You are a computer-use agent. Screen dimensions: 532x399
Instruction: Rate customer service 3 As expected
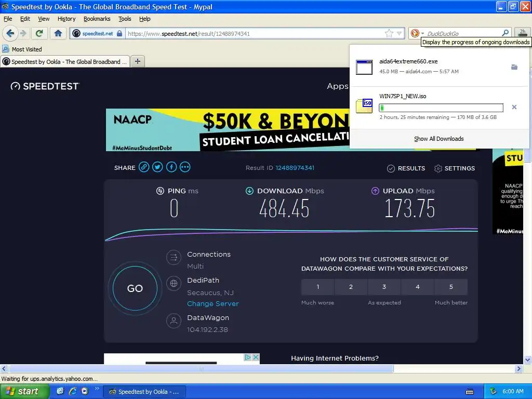(x=384, y=287)
